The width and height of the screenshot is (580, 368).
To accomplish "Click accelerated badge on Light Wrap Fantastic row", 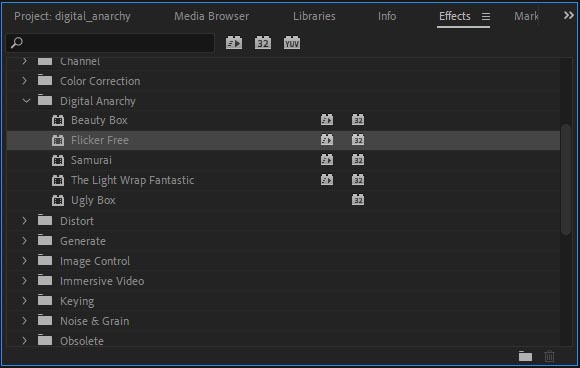I will (327, 180).
